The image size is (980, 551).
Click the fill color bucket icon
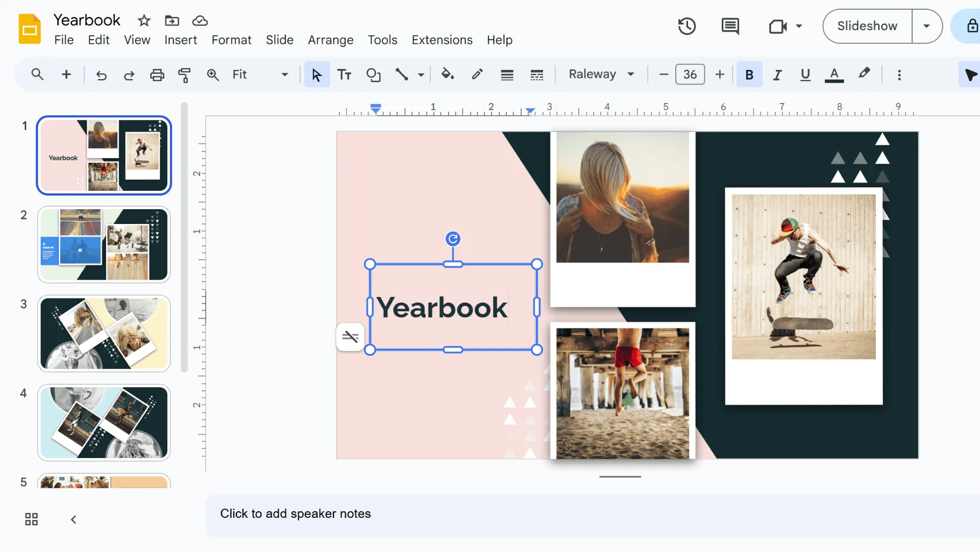(448, 74)
